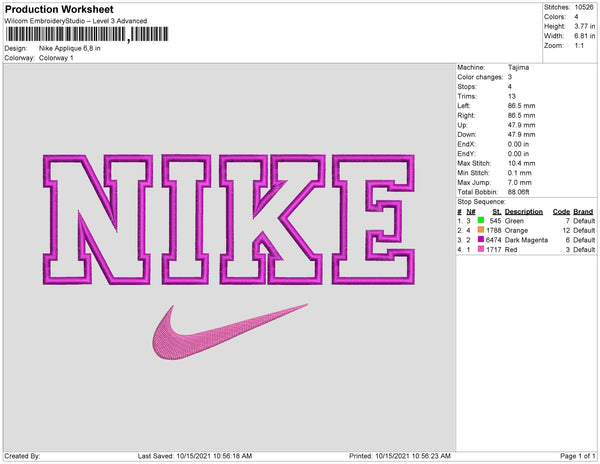The width and height of the screenshot is (600, 464).
Task: Click stitch count 6474 in stop sequence
Action: (x=494, y=240)
